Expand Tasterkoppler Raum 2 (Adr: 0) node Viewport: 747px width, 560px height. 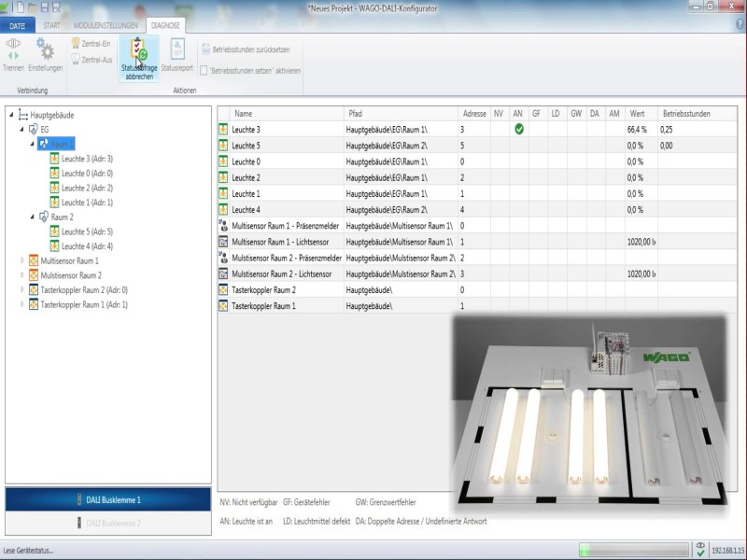(x=21, y=289)
